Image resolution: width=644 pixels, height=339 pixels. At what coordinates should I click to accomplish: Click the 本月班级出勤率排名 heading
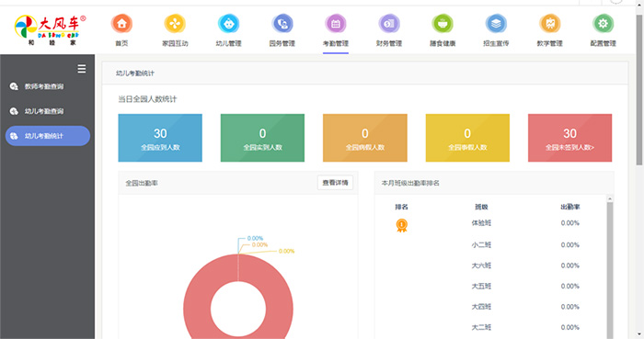[410, 183]
